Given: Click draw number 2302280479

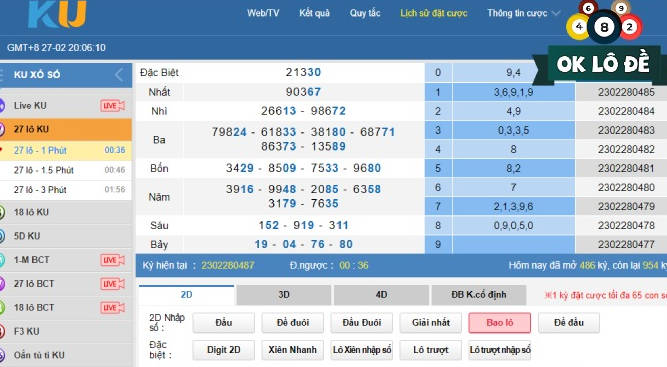Looking at the screenshot, I should pos(626,207).
